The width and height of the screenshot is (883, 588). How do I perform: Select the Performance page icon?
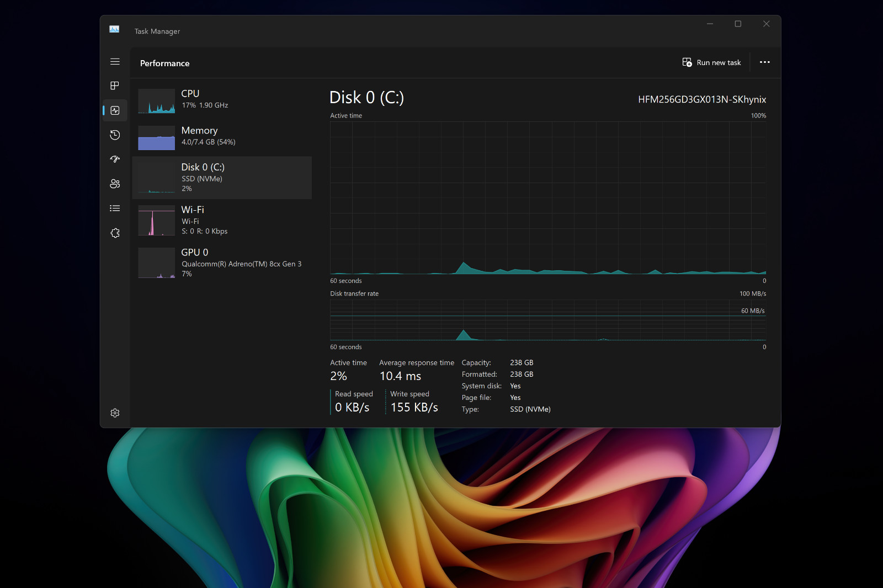[x=115, y=110]
